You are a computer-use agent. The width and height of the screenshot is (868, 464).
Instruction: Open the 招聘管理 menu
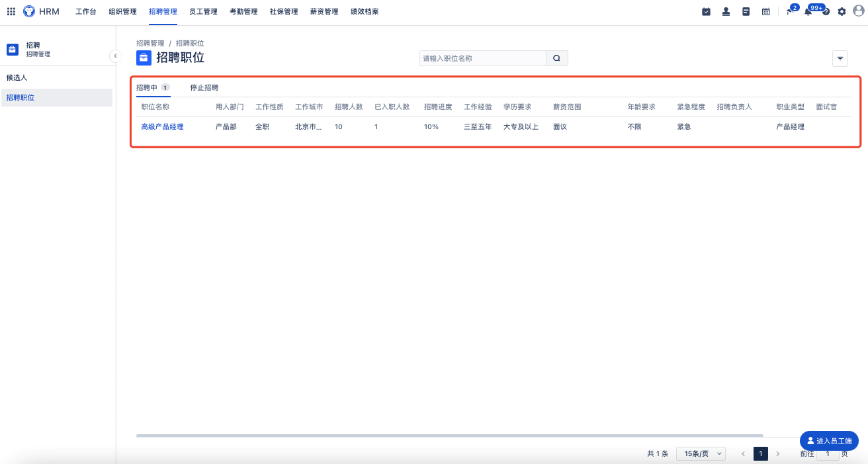[x=163, y=12]
